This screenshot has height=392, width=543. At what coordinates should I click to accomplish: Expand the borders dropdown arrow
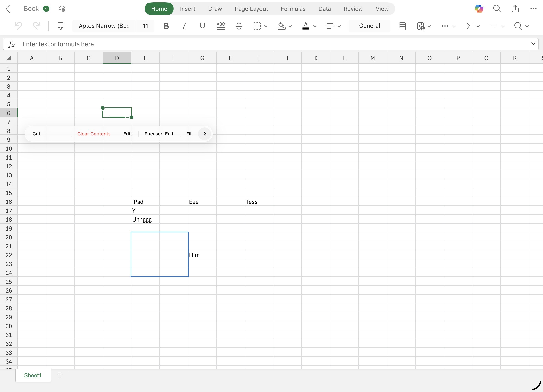click(x=266, y=26)
